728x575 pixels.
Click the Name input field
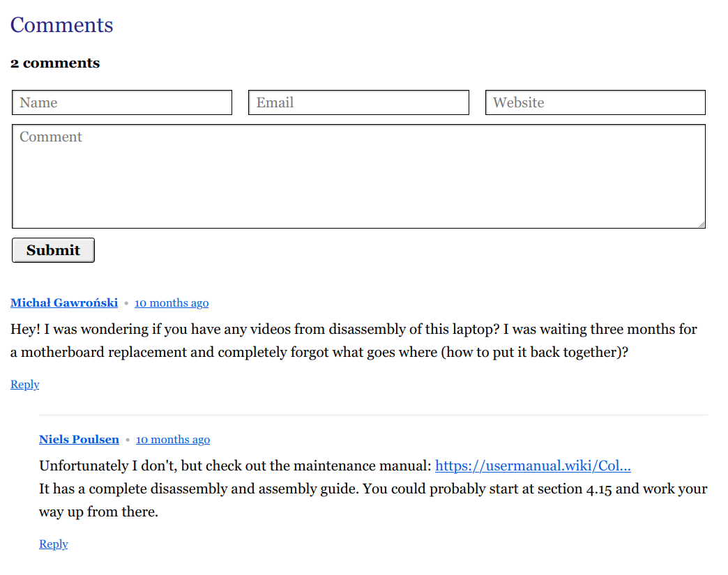click(121, 102)
